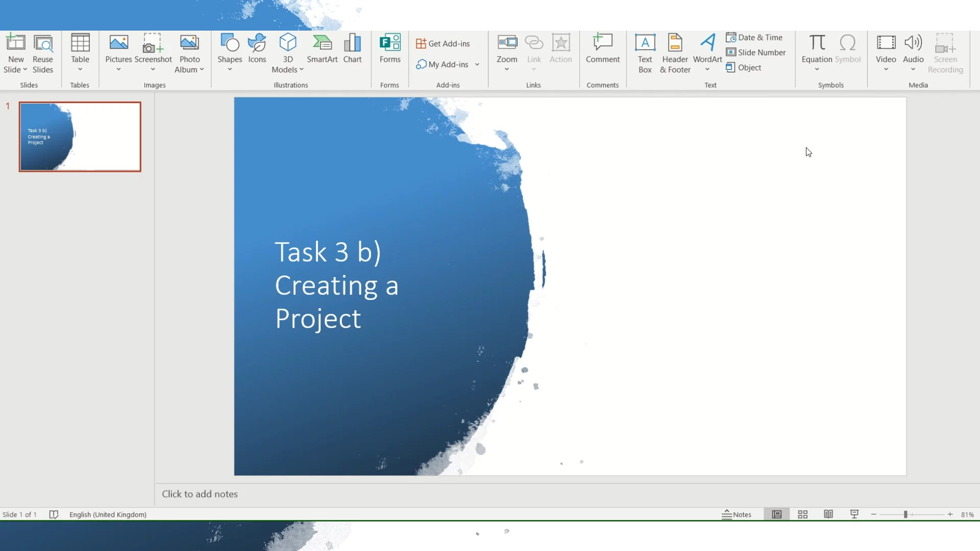Click the zoom slider handle
The height and width of the screenshot is (551, 980).
coord(905,514)
